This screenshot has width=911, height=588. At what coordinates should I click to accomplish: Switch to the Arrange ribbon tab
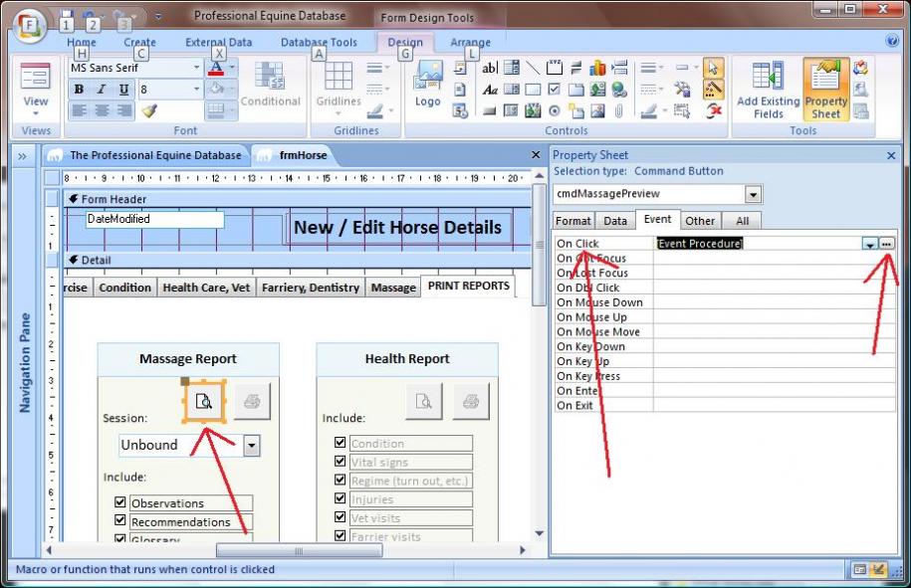click(x=470, y=42)
